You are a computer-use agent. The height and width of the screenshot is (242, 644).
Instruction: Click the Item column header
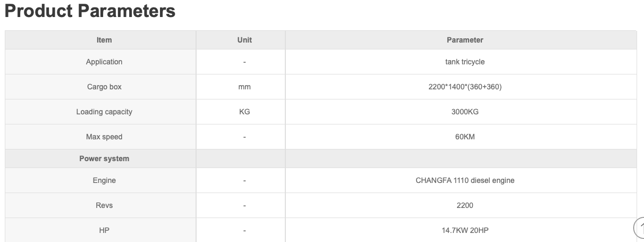click(104, 40)
